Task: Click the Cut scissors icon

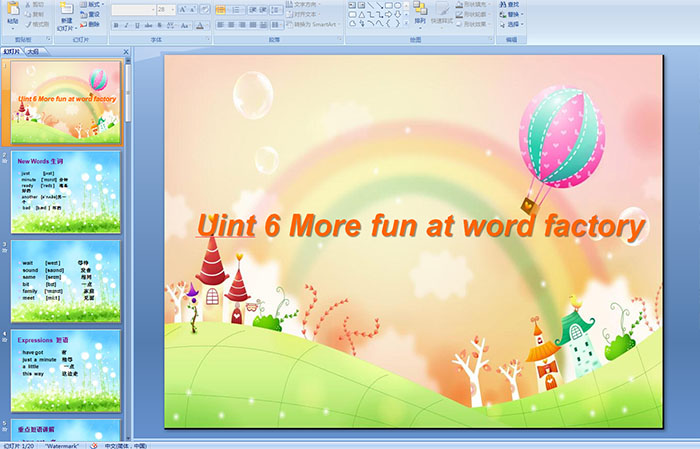Action: pos(28,4)
